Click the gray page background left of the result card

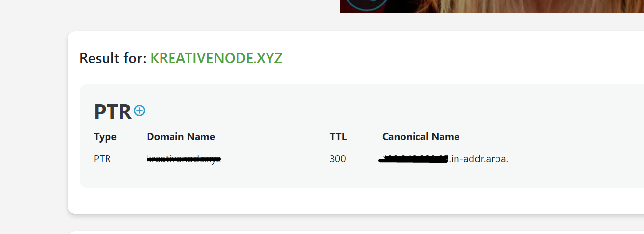pyautogui.click(x=34, y=120)
